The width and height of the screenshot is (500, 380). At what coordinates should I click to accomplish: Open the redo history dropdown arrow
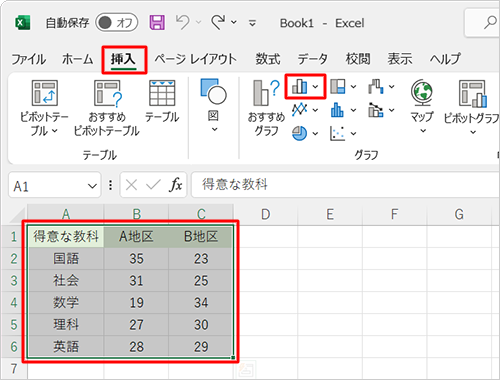click(234, 22)
